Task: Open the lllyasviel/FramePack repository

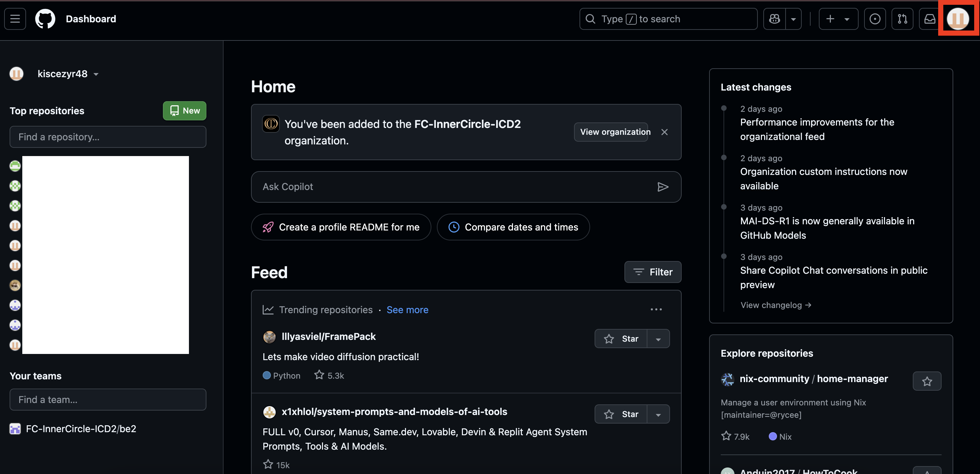Action: 328,337
